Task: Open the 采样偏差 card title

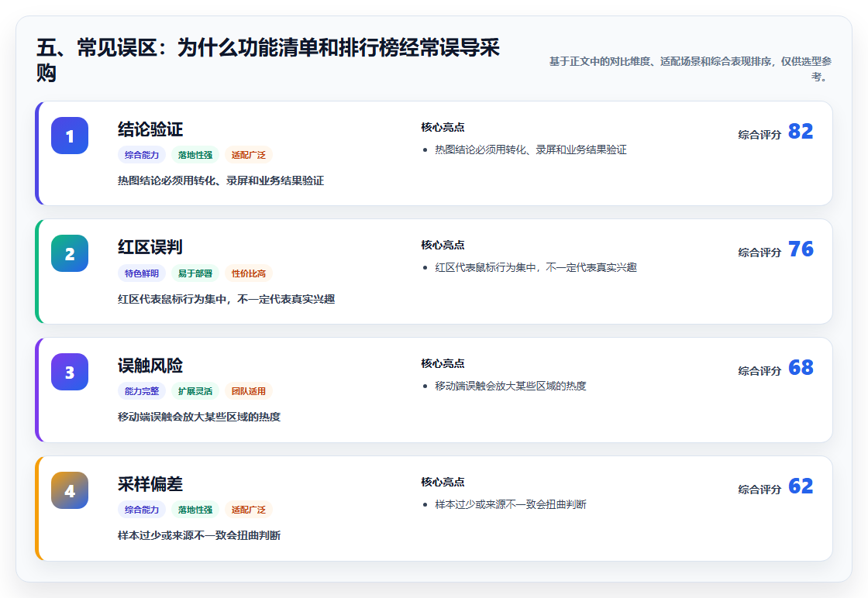Action: tap(150, 484)
